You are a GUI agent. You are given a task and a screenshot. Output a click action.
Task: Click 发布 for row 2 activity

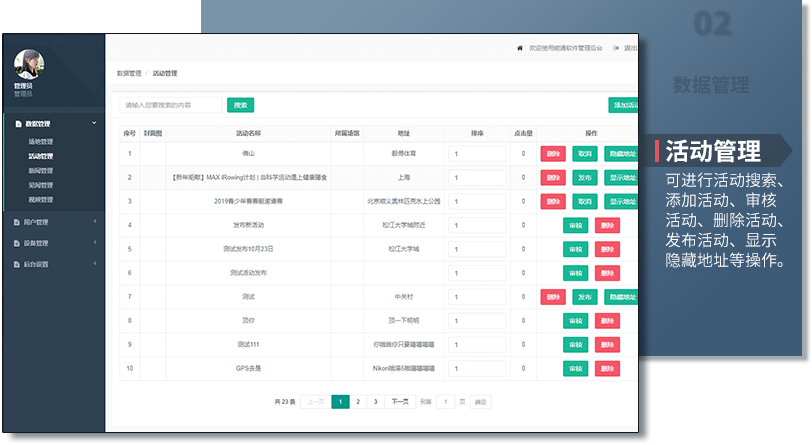pyautogui.click(x=585, y=178)
